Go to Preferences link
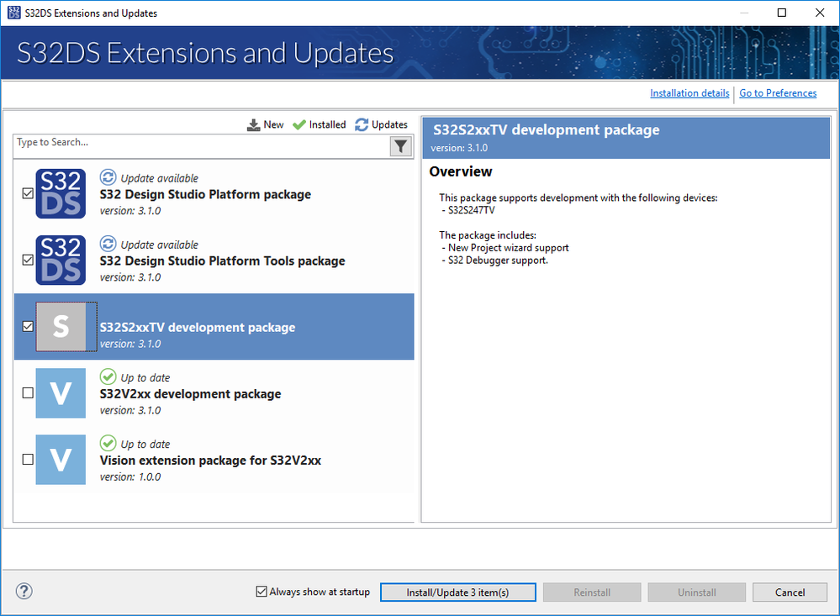This screenshot has height=616, width=840. (778, 93)
